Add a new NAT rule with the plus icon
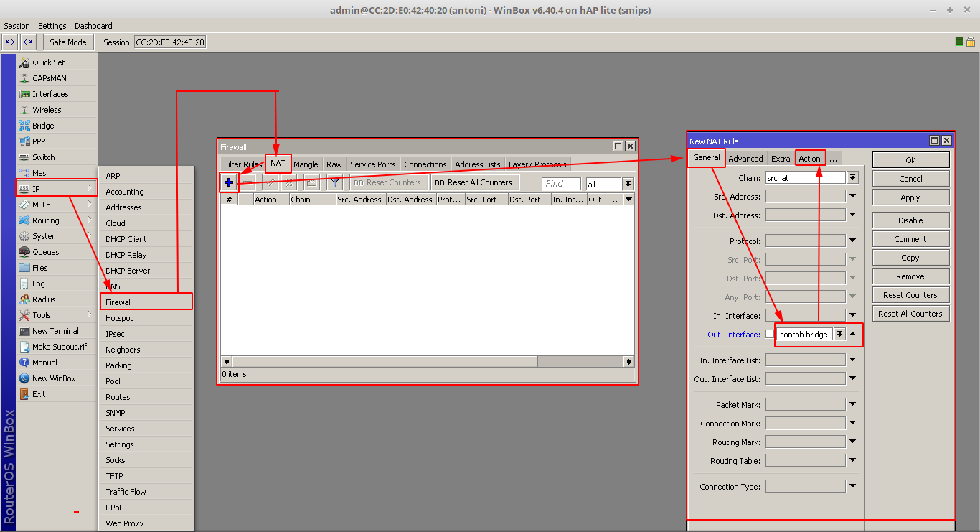This screenshot has height=532, width=980. coord(228,182)
